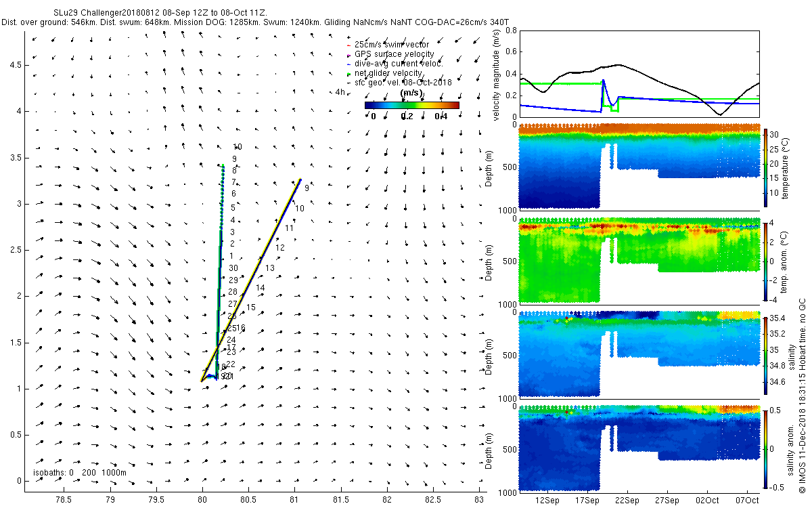Click the velocity (m/s) colorbar
The image size is (812, 508).
click(x=411, y=105)
